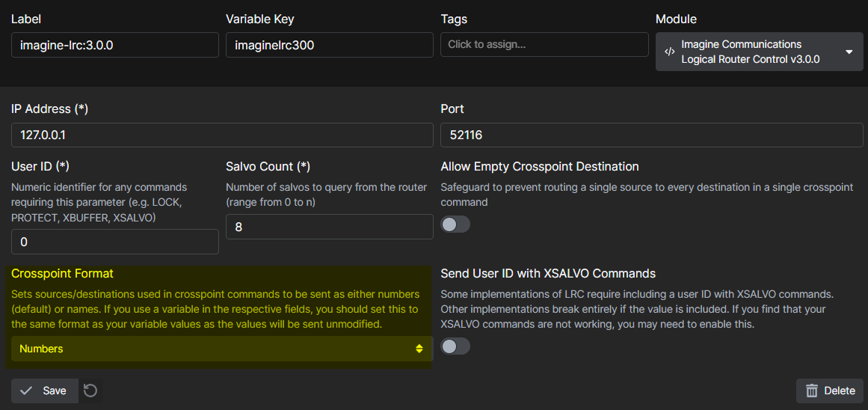The height and width of the screenshot is (410, 868).
Task: Click the Module label
Action: coord(676,19)
